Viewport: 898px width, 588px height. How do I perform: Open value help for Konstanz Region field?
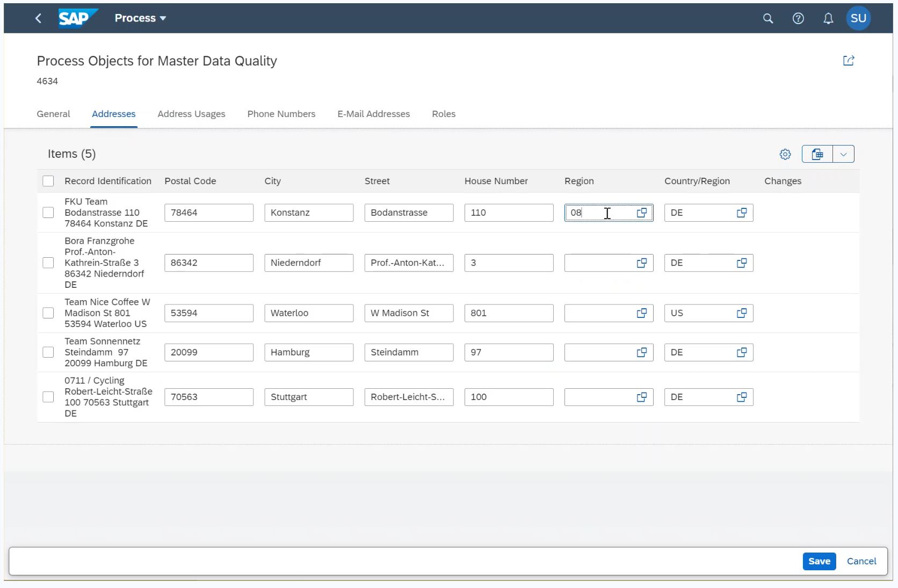[x=641, y=213]
